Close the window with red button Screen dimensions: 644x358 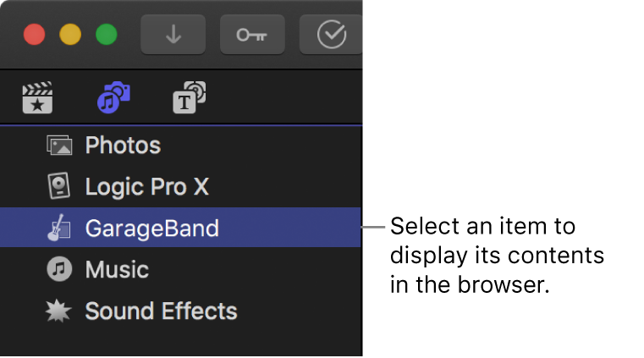point(34,35)
